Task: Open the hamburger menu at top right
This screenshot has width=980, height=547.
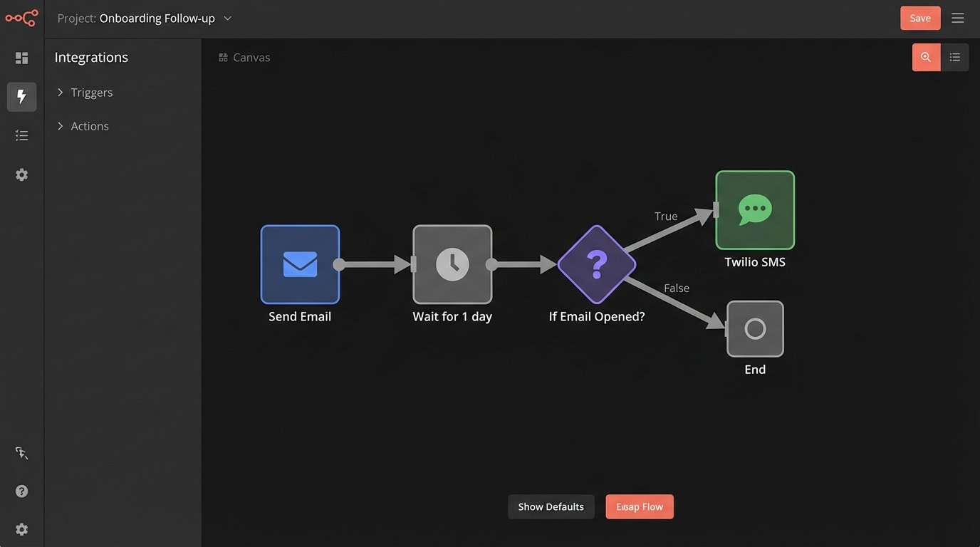Action: pyautogui.click(x=958, y=19)
